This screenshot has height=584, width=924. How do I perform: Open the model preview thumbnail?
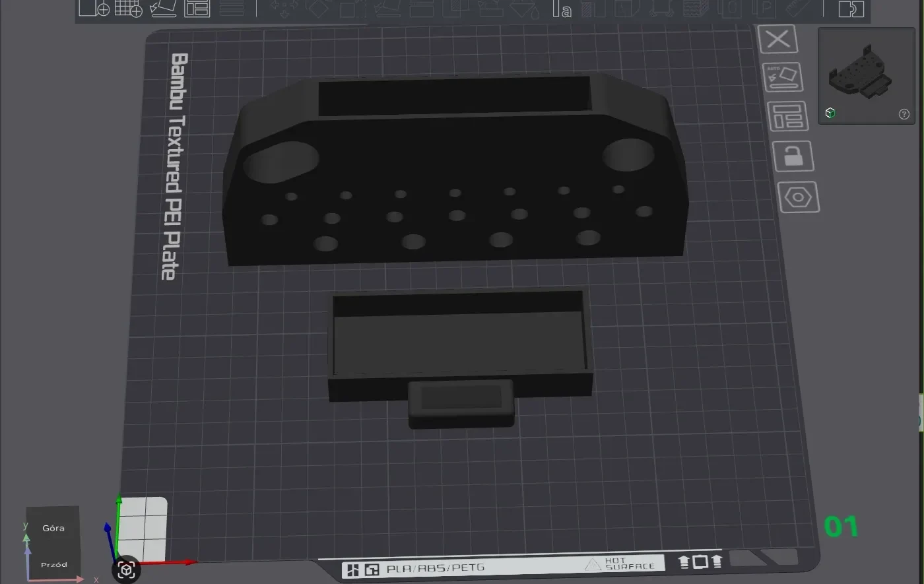click(867, 75)
